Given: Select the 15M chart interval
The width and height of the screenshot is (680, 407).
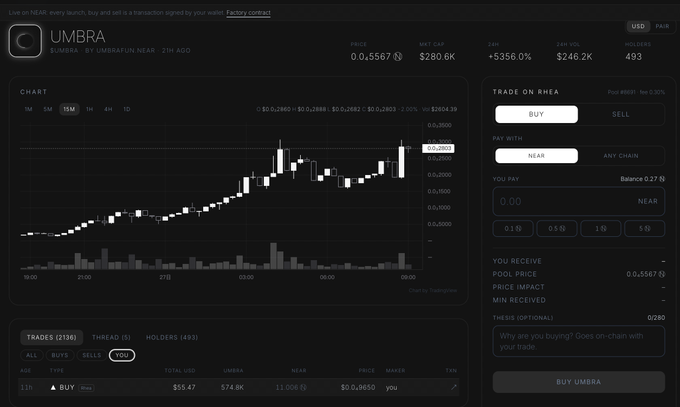Looking at the screenshot, I should (69, 109).
